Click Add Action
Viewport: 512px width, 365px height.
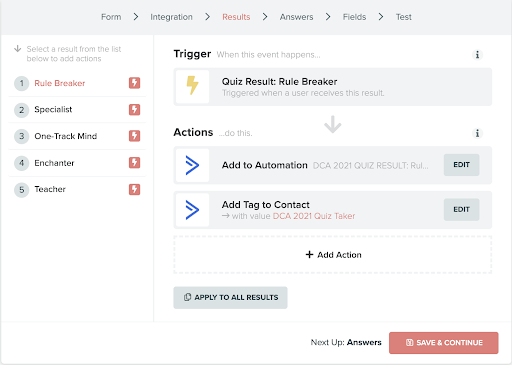coord(333,255)
